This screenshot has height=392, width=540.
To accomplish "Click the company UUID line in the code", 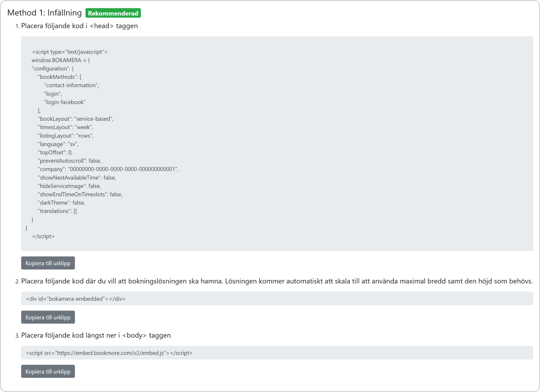I will click(x=108, y=169).
